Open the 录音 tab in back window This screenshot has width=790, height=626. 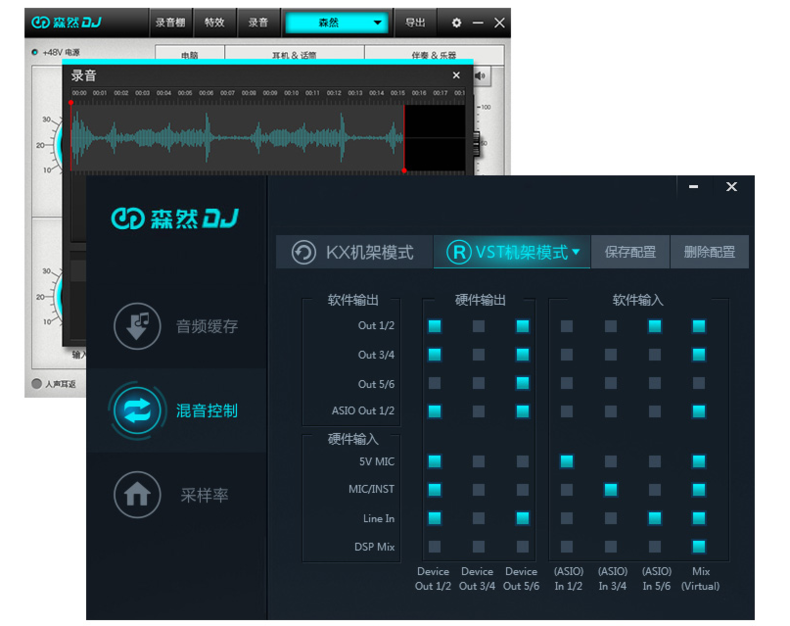(258, 23)
